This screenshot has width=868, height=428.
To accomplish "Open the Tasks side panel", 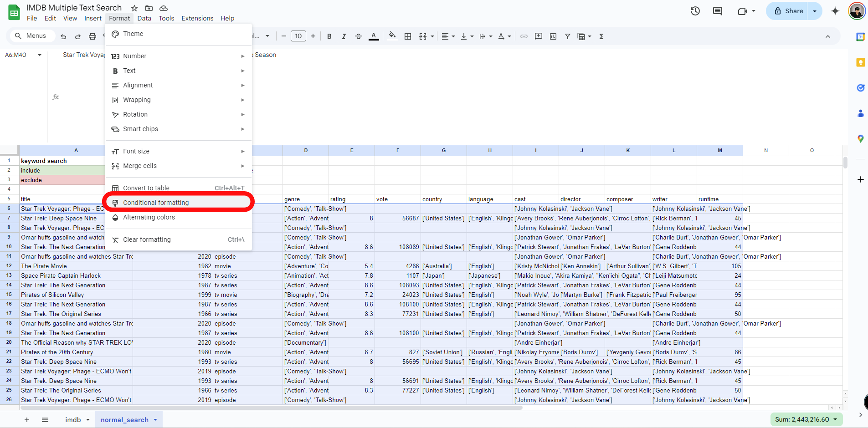I will pos(860,88).
